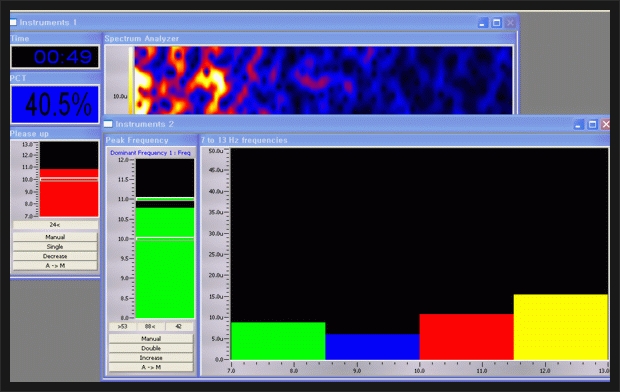Click the Increase button in Peak Frequency
This screenshot has height=392, width=620.
[x=151, y=358]
